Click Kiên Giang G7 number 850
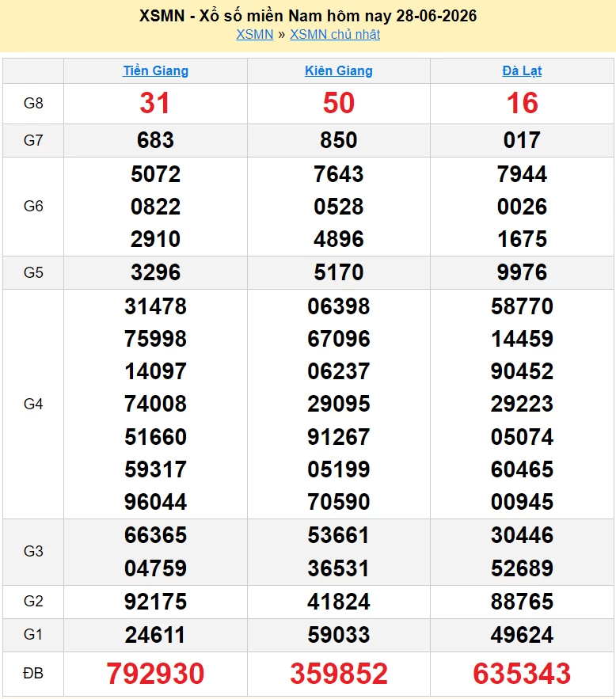The height and width of the screenshot is (699, 616). [339, 140]
